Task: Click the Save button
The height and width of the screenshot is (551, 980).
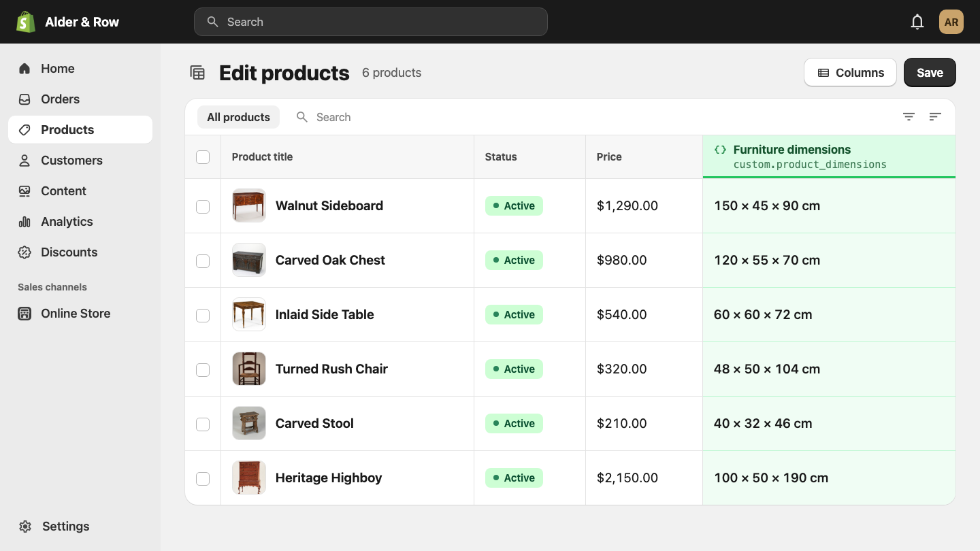Action: pos(930,73)
